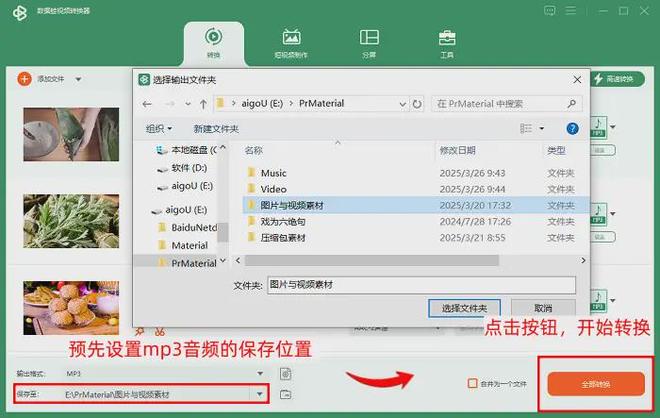Open the feedback message icon in title bar

coord(549,11)
